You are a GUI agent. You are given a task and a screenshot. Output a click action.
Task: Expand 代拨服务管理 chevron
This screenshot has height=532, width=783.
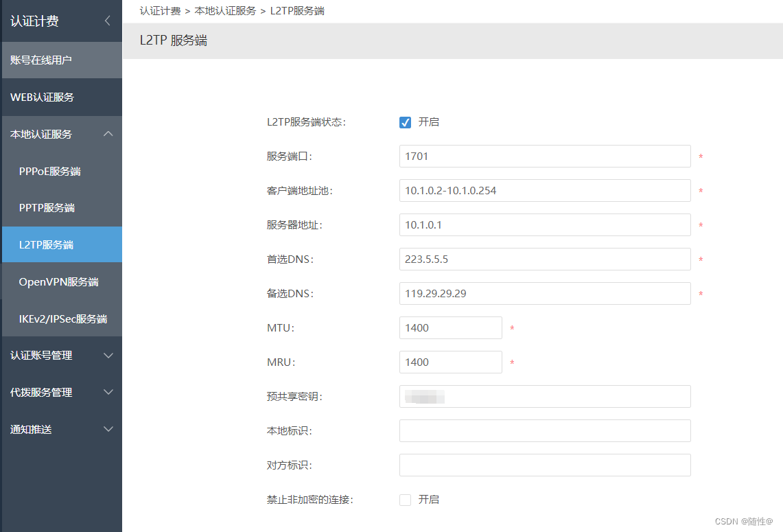pyautogui.click(x=108, y=392)
